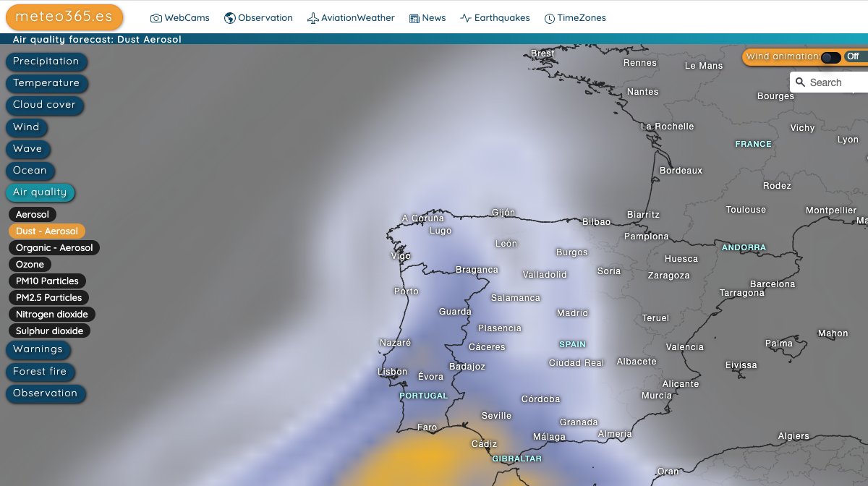Expand the Warnings menu

[x=38, y=349]
